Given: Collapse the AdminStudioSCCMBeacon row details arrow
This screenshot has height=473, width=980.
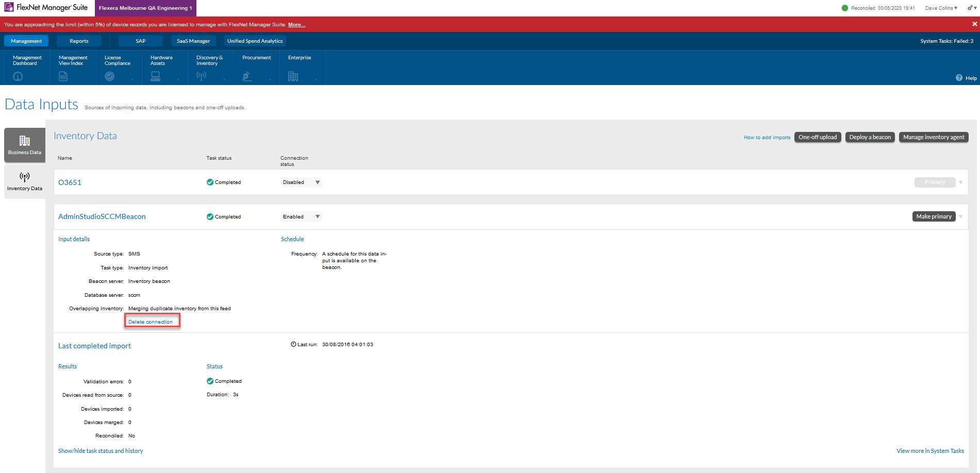Looking at the screenshot, I should click(960, 216).
